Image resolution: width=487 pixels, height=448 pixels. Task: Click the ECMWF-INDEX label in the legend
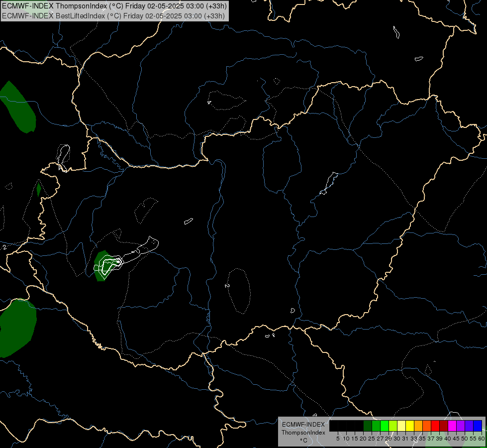pos(303,425)
